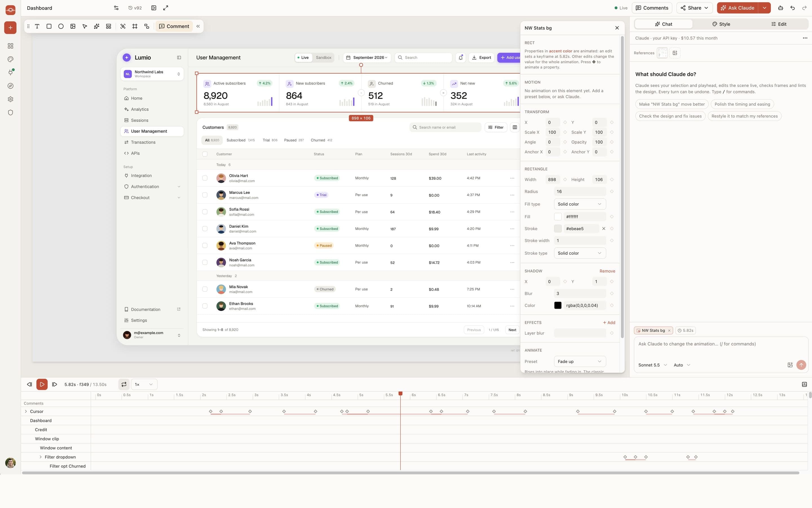Switch to the Chat tab
Image resolution: width=812 pixels, height=508 pixels.
(663, 24)
